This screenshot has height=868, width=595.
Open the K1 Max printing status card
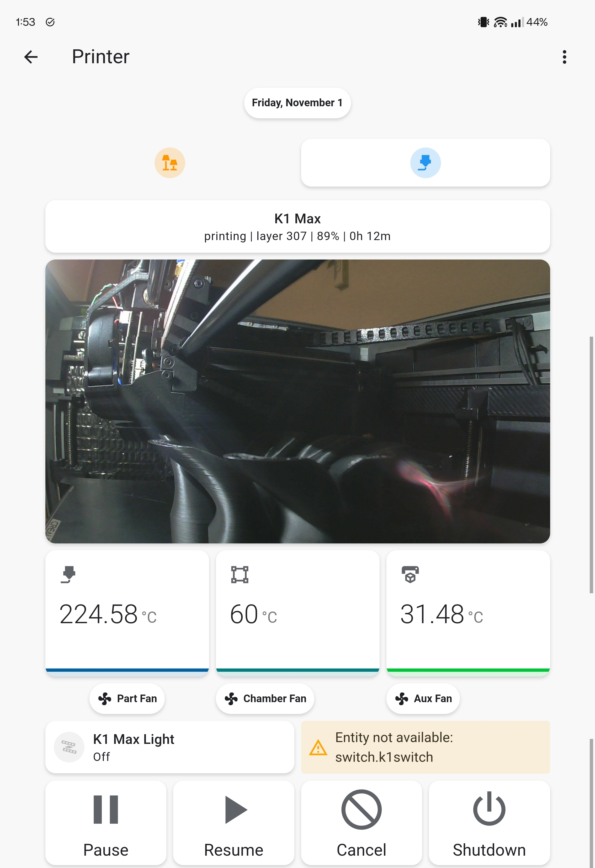(x=298, y=226)
